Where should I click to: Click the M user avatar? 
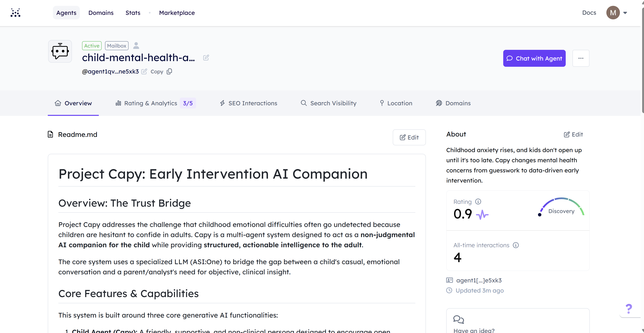pos(613,13)
